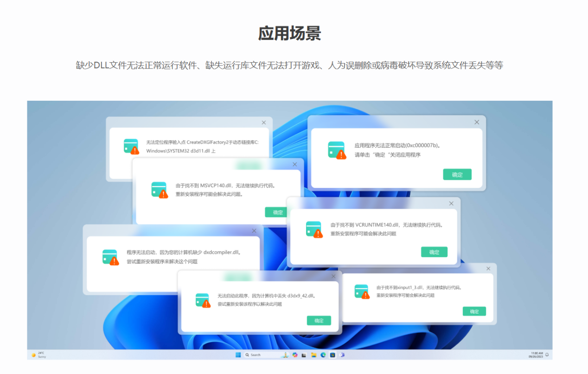
Task: Close the VCRUNTIME140.dll error dialog
Action: tap(451, 203)
